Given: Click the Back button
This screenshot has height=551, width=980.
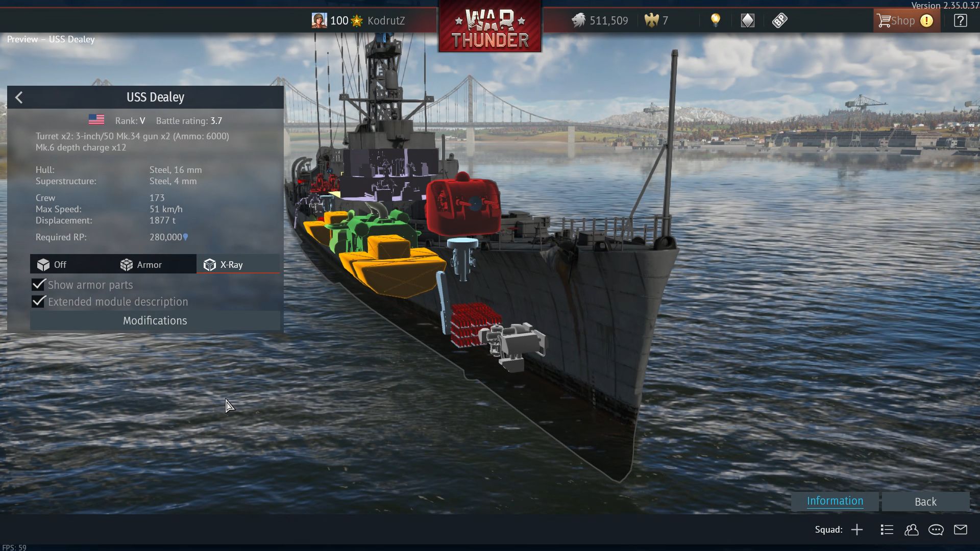Looking at the screenshot, I should click(926, 502).
